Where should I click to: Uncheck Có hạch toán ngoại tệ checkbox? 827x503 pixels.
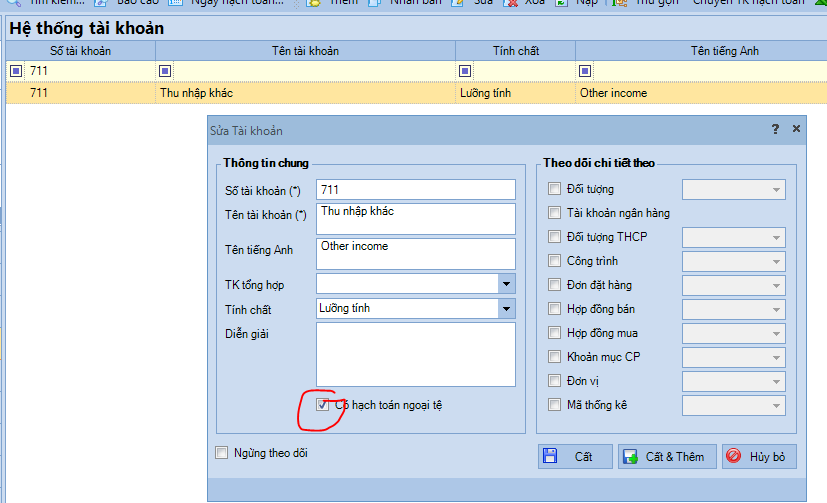(x=322, y=405)
